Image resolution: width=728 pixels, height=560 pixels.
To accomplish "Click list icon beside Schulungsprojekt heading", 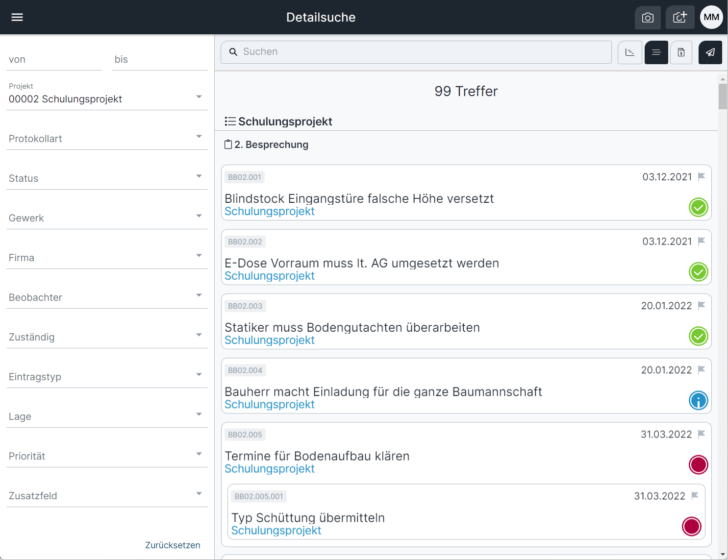I will click(230, 122).
